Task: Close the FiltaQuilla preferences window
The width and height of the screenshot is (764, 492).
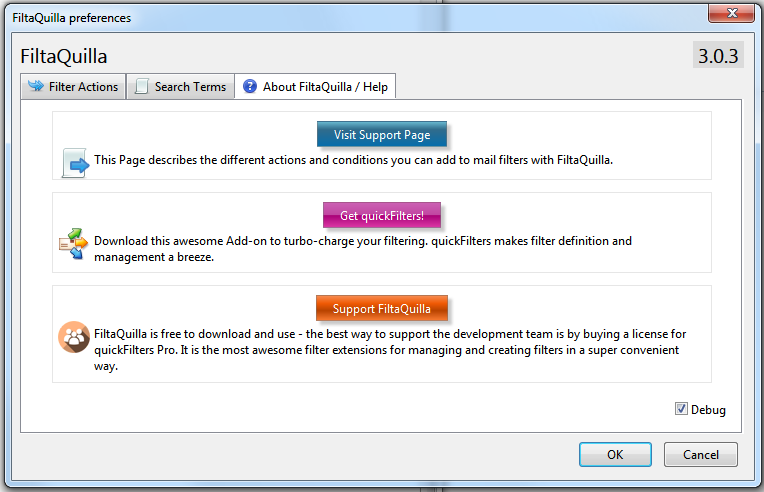Action: click(x=731, y=13)
